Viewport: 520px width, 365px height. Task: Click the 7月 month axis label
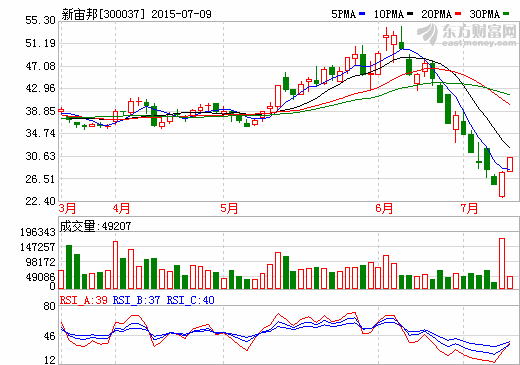click(469, 208)
